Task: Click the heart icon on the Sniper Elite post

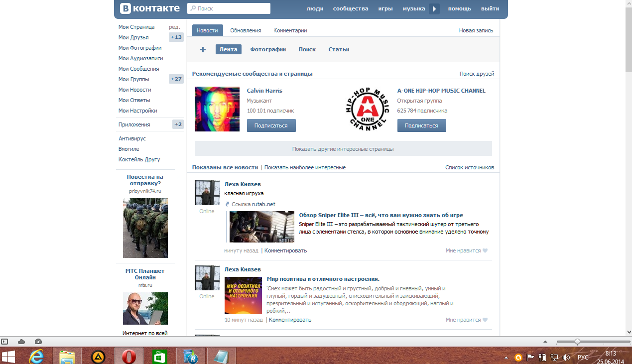Action: point(485,251)
